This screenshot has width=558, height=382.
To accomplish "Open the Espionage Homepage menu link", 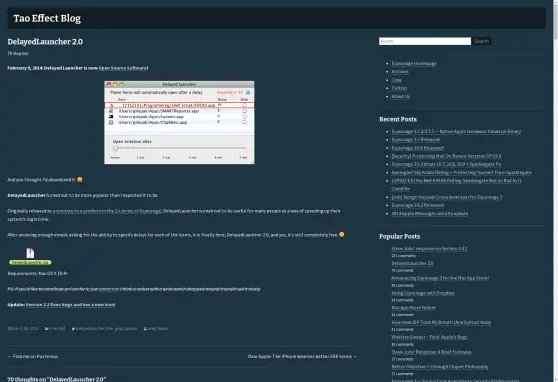I will click(414, 63).
